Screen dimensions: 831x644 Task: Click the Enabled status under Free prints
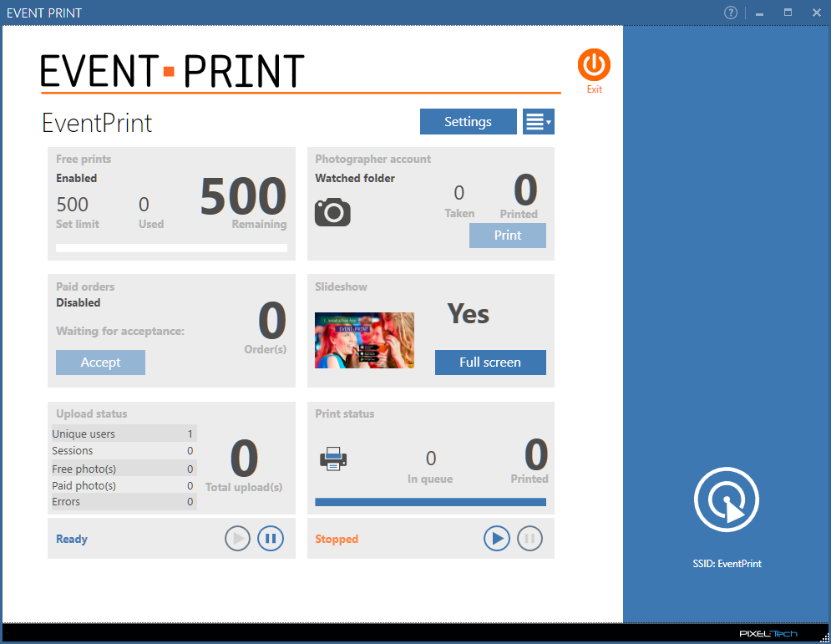coord(77,178)
